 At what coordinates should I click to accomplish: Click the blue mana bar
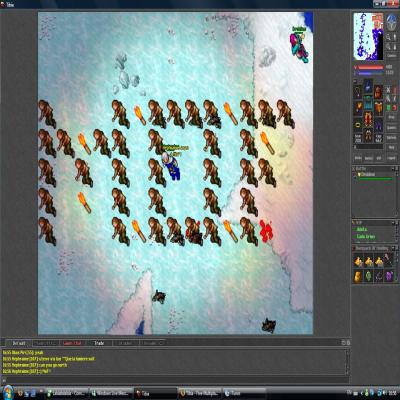[370, 73]
